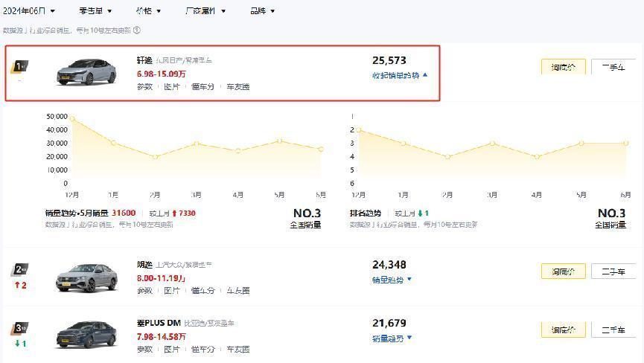Click the rank 2 badge for 朗逸
644x363 pixels.
point(20,269)
